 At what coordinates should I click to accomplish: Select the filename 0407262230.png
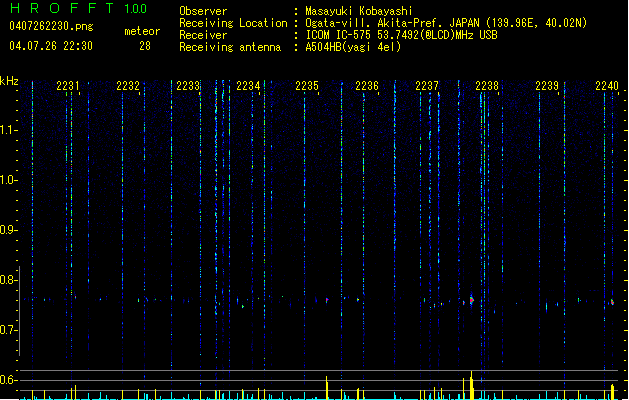pos(51,26)
